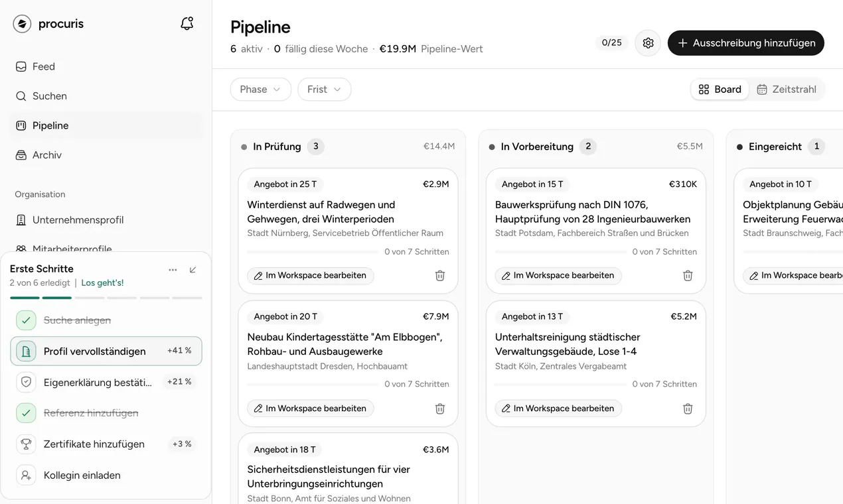Open pipeline settings gear

(x=648, y=43)
